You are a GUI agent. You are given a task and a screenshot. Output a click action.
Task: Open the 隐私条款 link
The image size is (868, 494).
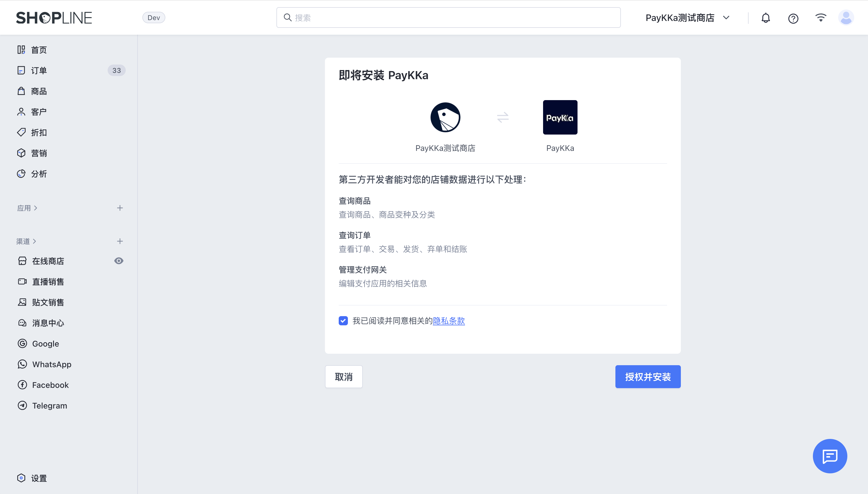pyautogui.click(x=449, y=321)
